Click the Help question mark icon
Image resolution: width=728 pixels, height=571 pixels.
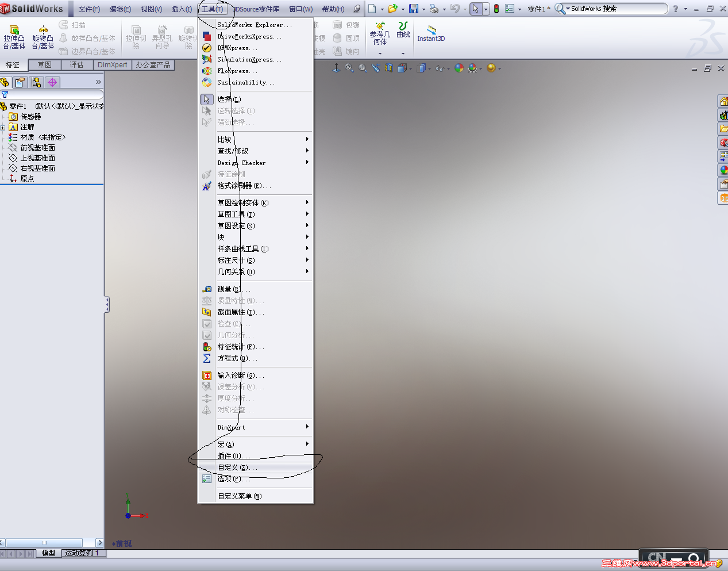(x=676, y=9)
